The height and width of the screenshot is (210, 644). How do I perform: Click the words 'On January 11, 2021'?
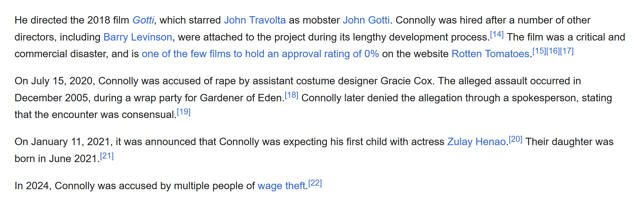(x=62, y=142)
